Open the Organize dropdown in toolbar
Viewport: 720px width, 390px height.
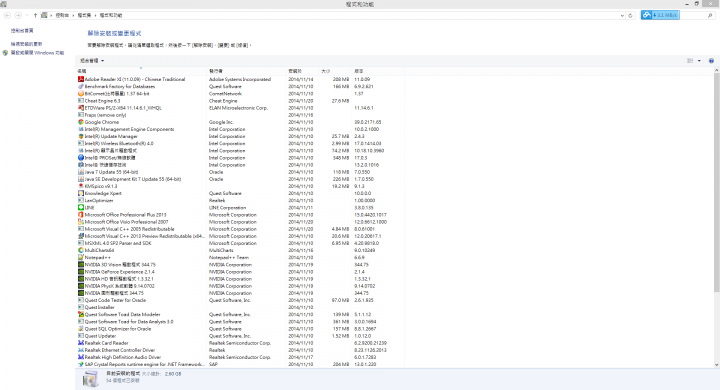click(92, 61)
